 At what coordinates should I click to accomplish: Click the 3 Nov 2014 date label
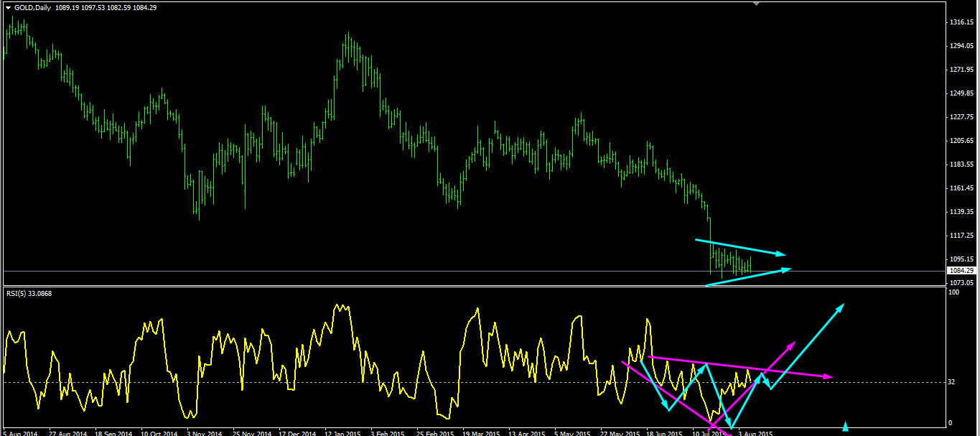[205, 433]
